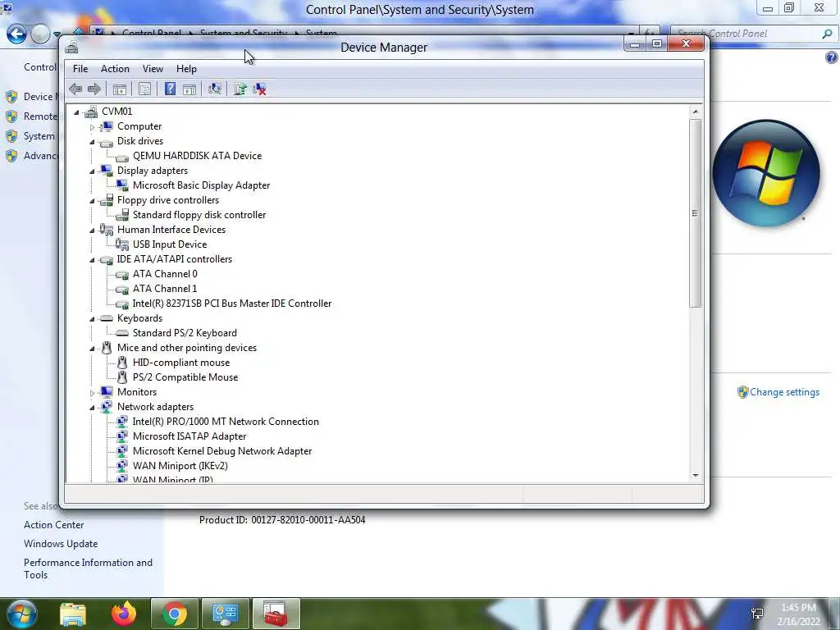The width and height of the screenshot is (840, 630).
Task: Expand the Monitors category
Action: (x=92, y=393)
